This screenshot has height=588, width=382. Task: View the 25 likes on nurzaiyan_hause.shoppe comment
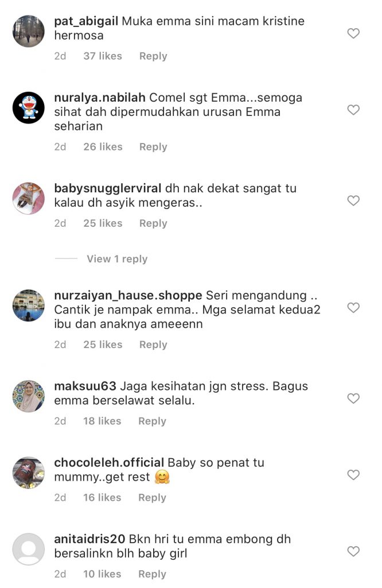(x=103, y=345)
